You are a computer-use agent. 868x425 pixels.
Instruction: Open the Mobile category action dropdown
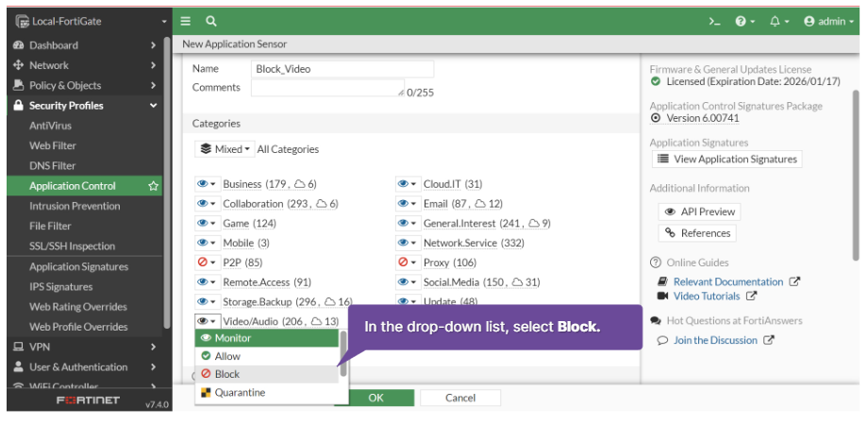(208, 243)
